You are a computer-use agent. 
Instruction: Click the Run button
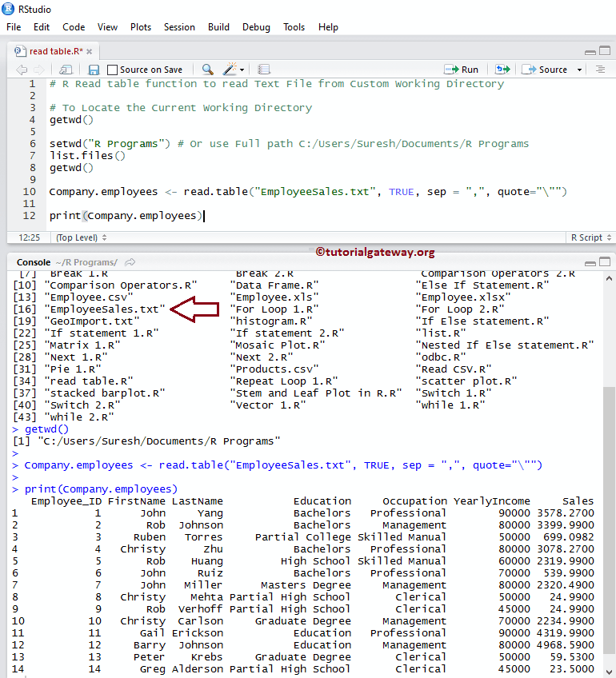[x=462, y=70]
